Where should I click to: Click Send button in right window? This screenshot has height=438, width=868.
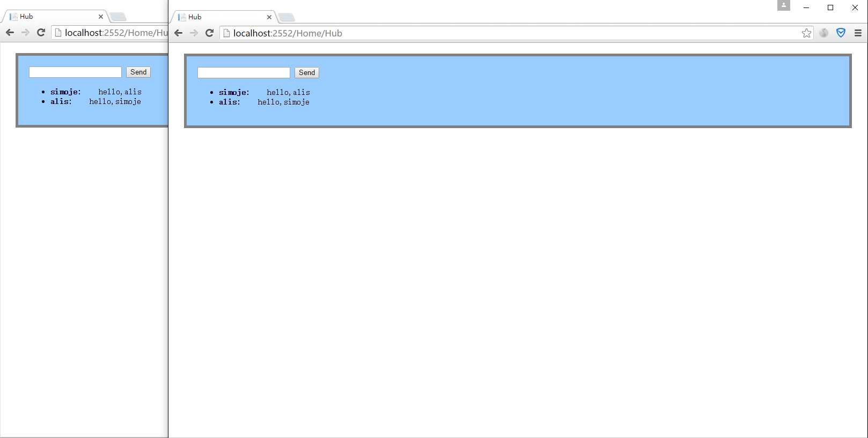tap(307, 73)
